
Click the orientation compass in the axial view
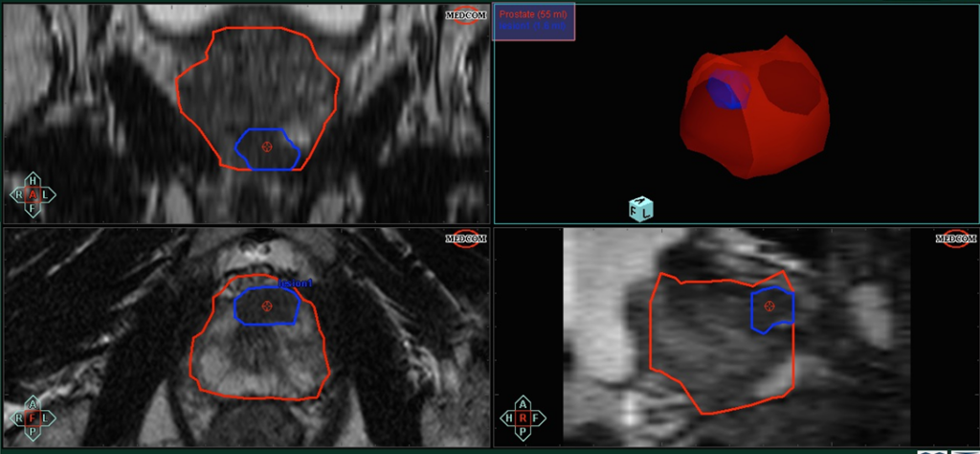(x=33, y=418)
